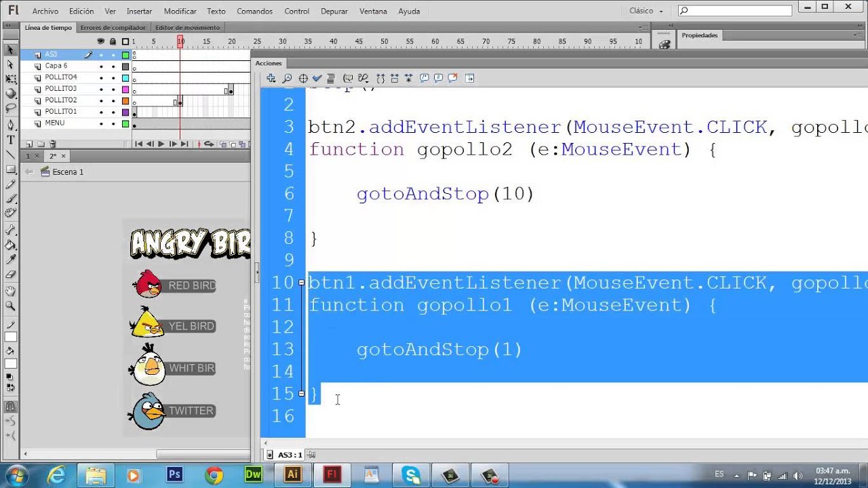
Task: Click Apply block comment icon
Action: pyautogui.click(x=425, y=78)
